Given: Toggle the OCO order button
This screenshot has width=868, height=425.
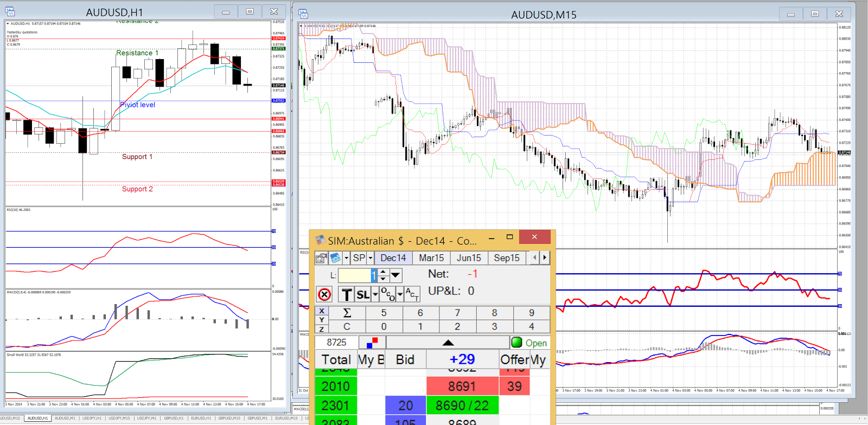Looking at the screenshot, I should click(x=387, y=294).
